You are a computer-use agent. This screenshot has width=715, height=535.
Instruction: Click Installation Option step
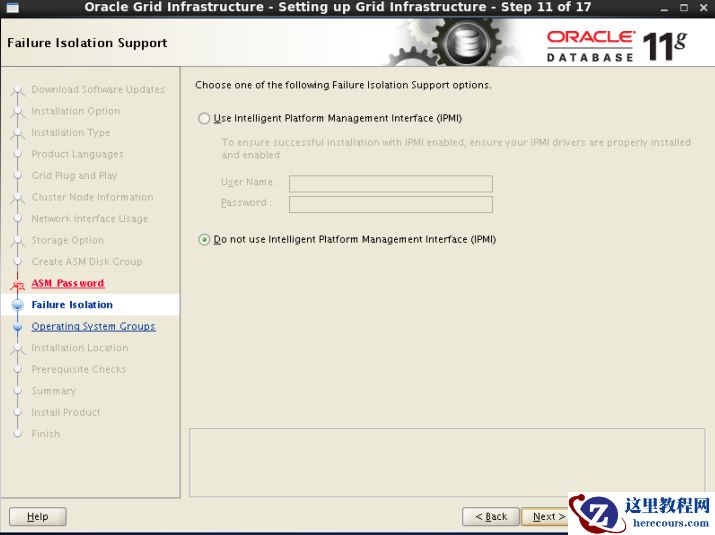tap(76, 111)
